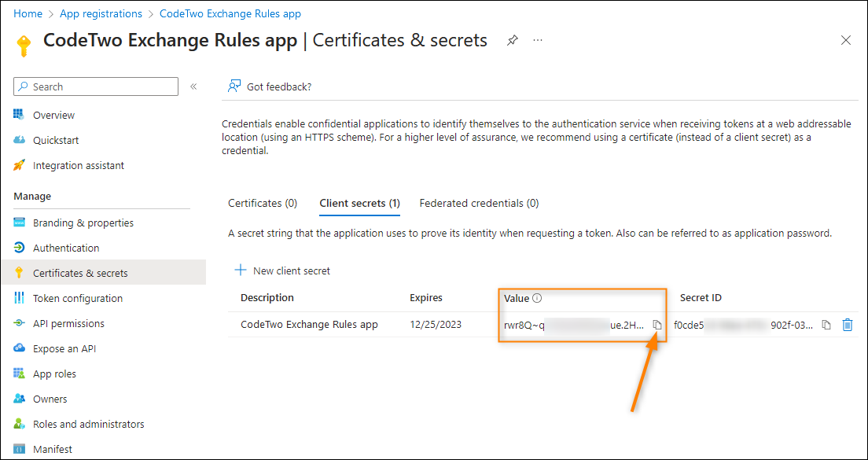868x460 pixels.
Task: Switch to the Federated credentials (0) tab
Action: [479, 203]
